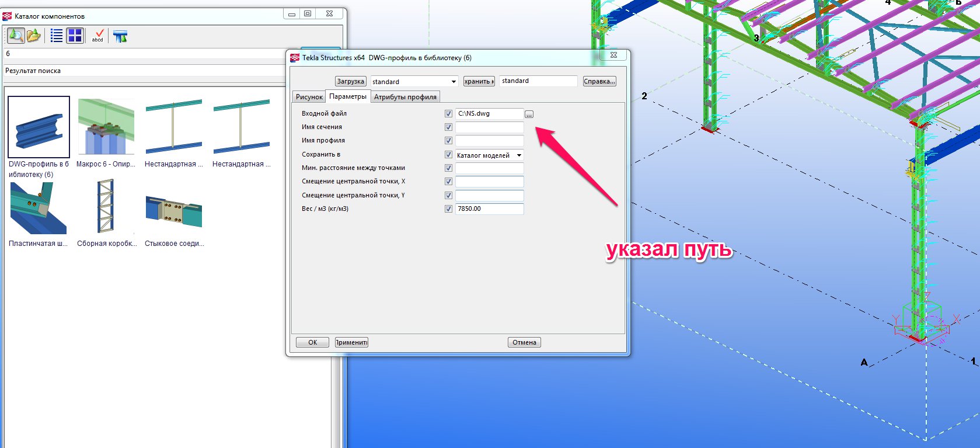Toggle the 'Сохранить в' checkbox
Image resolution: width=980 pixels, height=448 pixels.
click(x=448, y=154)
